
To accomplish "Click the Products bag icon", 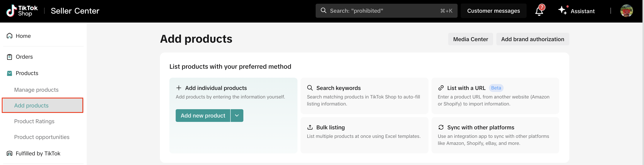I will pyautogui.click(x=9, y=73).
